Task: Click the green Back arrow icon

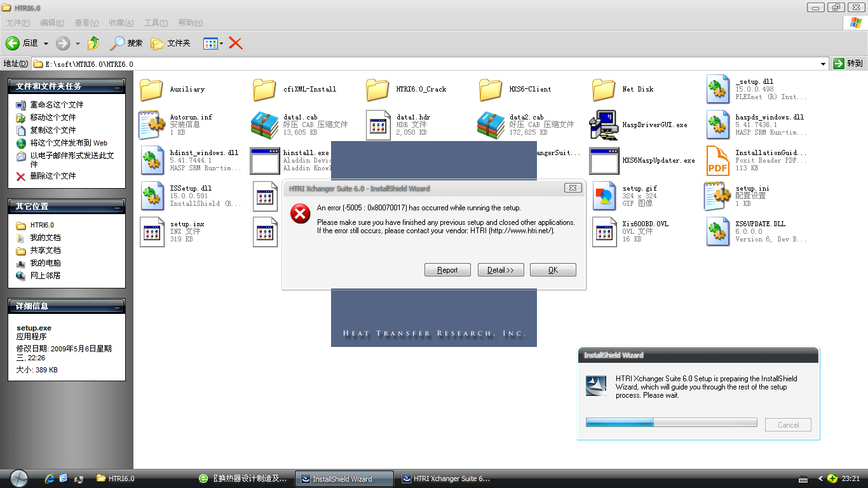Action: 13,43
